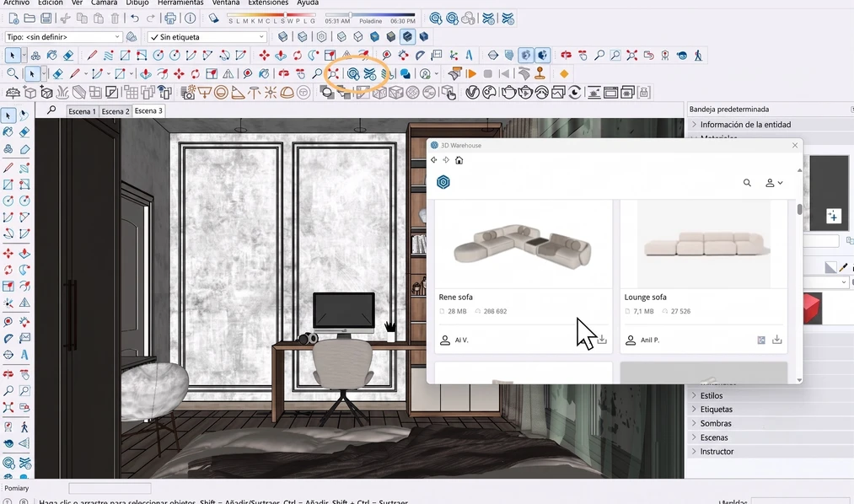Print the model with printer icon
This screenshot has height=504, width=854.
pos(170,19)
